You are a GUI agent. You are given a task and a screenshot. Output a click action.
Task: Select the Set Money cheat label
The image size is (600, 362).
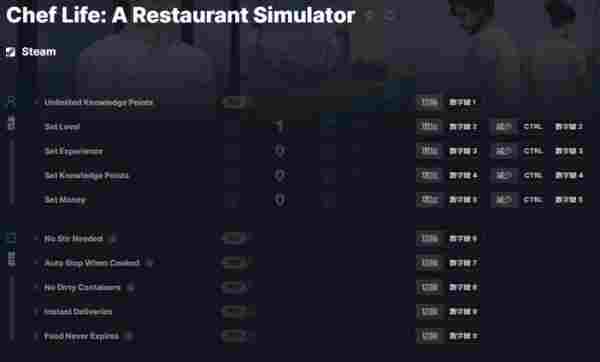click(x=65, y=200)
